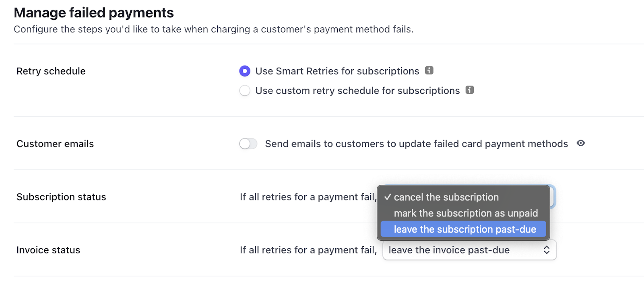
Task: Open the invoice status dropdown
Action: click(469, 250)
